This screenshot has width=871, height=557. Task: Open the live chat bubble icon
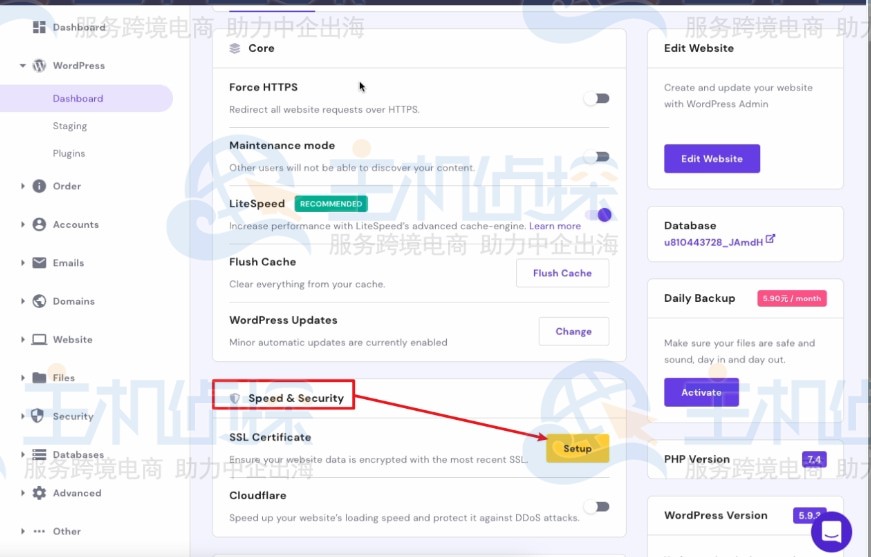click(831, 532)
